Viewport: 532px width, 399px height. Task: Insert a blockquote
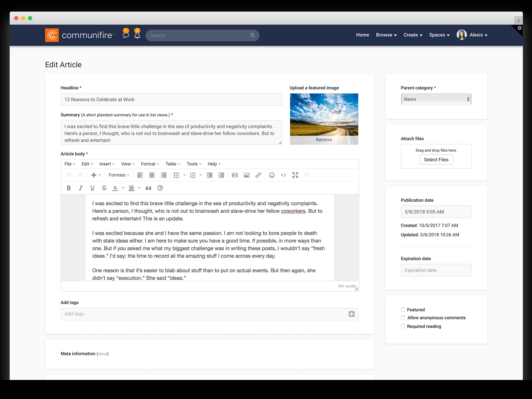tap(148, 188)
